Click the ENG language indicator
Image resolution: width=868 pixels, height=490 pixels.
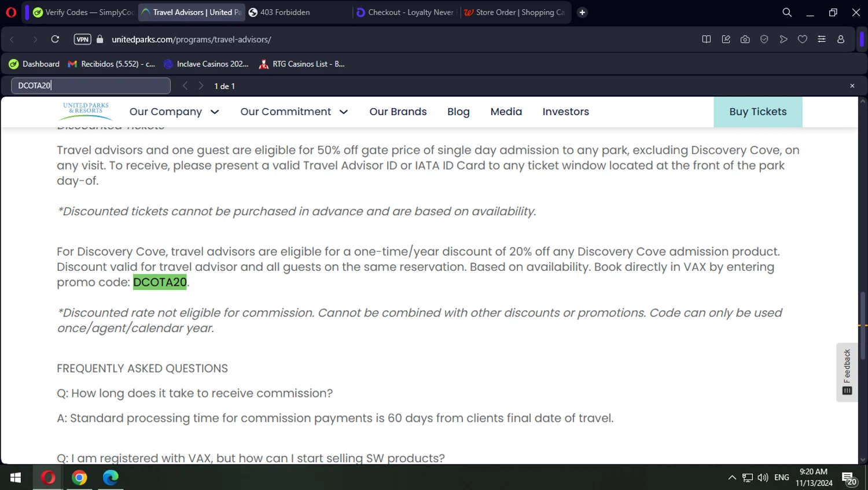782,477
